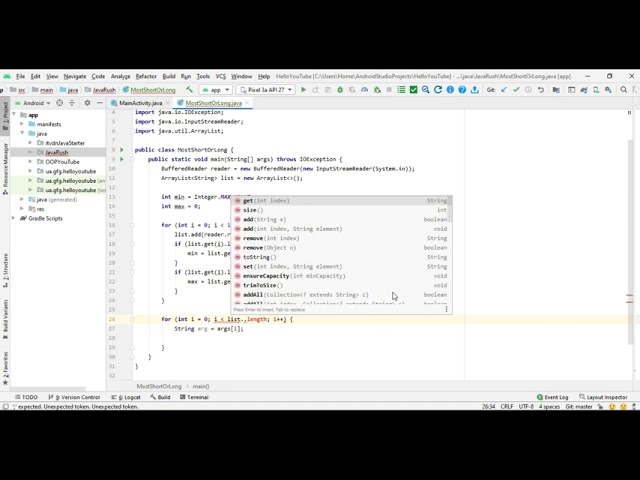Expand the res folder
The width and height of the screenshot is (640, 480).
click(22, 209)
